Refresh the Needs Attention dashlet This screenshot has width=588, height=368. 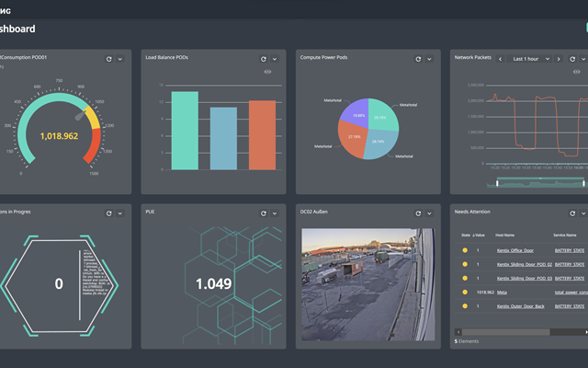click(572, 213)
